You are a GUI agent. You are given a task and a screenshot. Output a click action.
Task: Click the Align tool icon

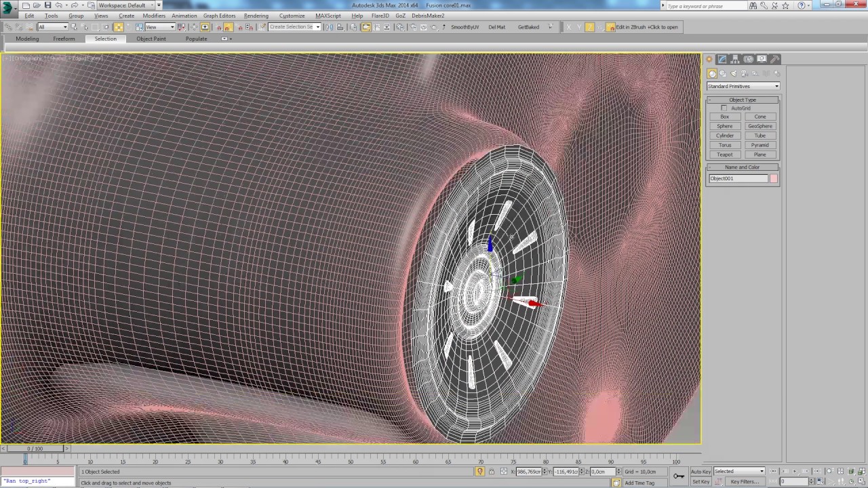[340, 27]
